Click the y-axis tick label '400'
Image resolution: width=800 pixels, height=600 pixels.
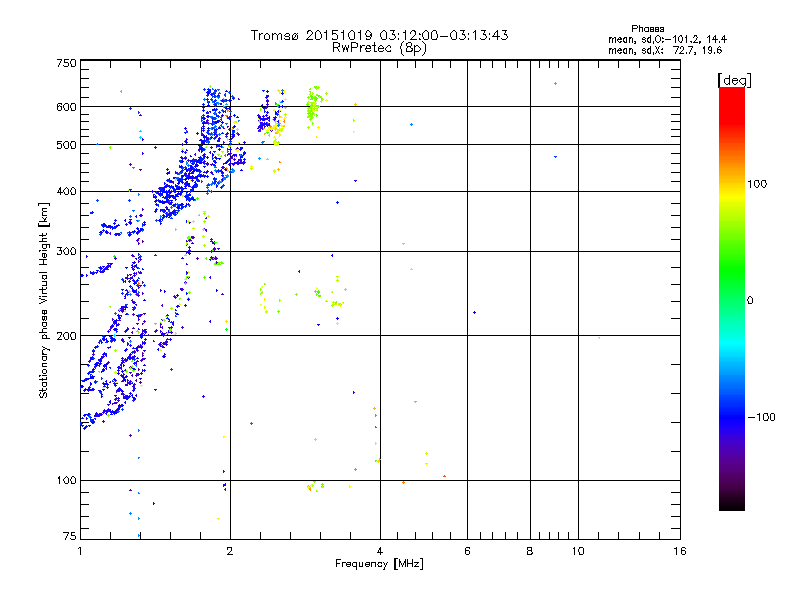66,192
